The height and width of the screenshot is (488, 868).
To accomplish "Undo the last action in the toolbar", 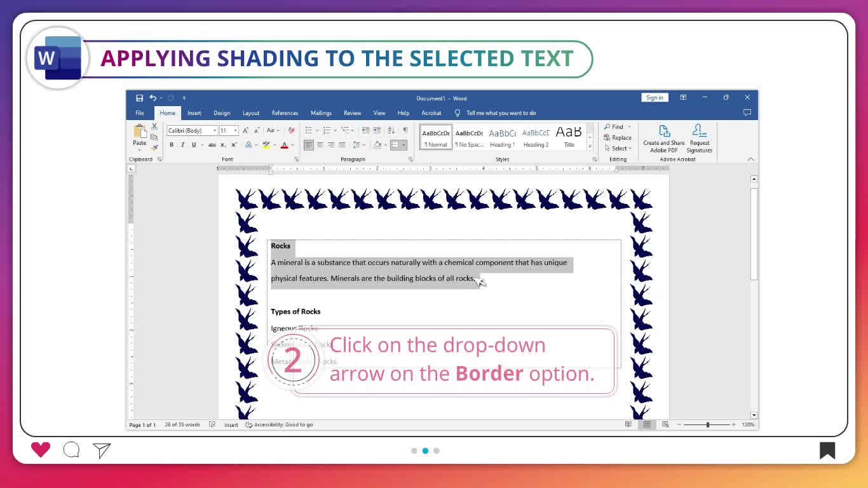I will [153, 98].
